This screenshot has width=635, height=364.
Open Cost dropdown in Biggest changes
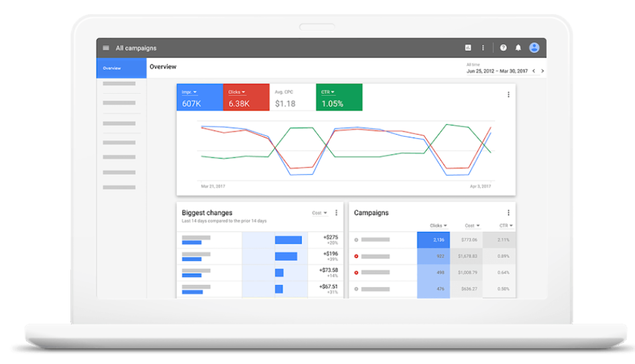pos(320,213)
